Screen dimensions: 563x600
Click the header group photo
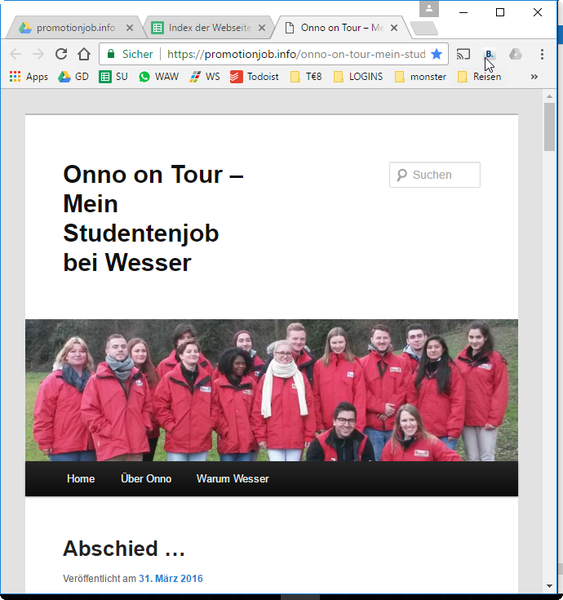coord(271,390)
